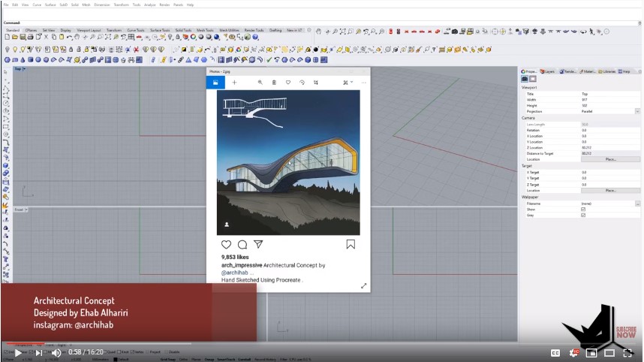Toggle Grid Snap in status bar
The width and height of the screenshot is (644, 362).
(167, 359)
